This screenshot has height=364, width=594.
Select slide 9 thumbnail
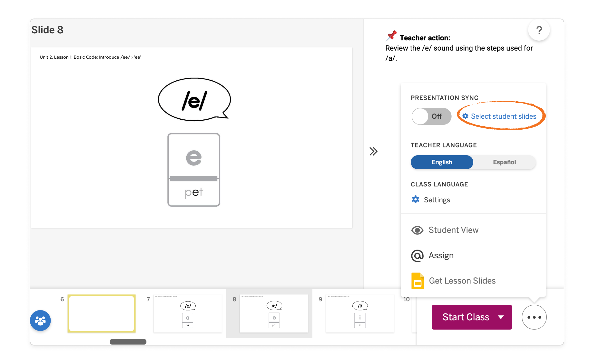pos(360,313)
